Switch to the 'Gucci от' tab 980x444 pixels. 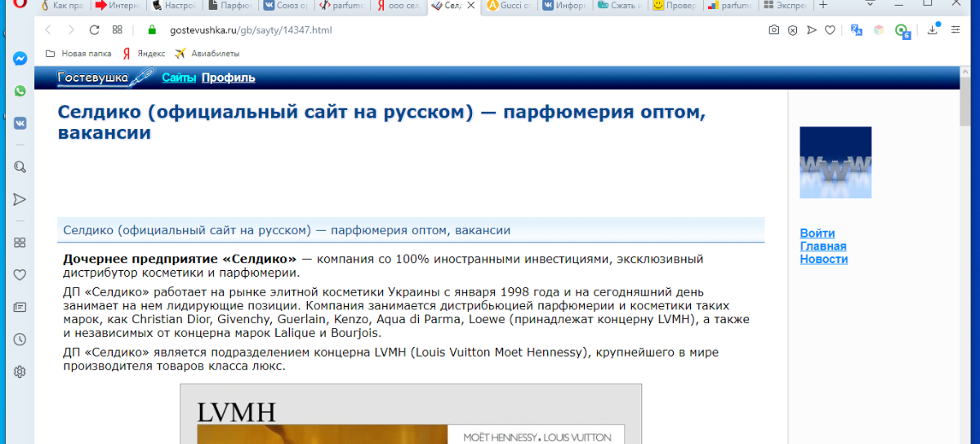(510, 5)
